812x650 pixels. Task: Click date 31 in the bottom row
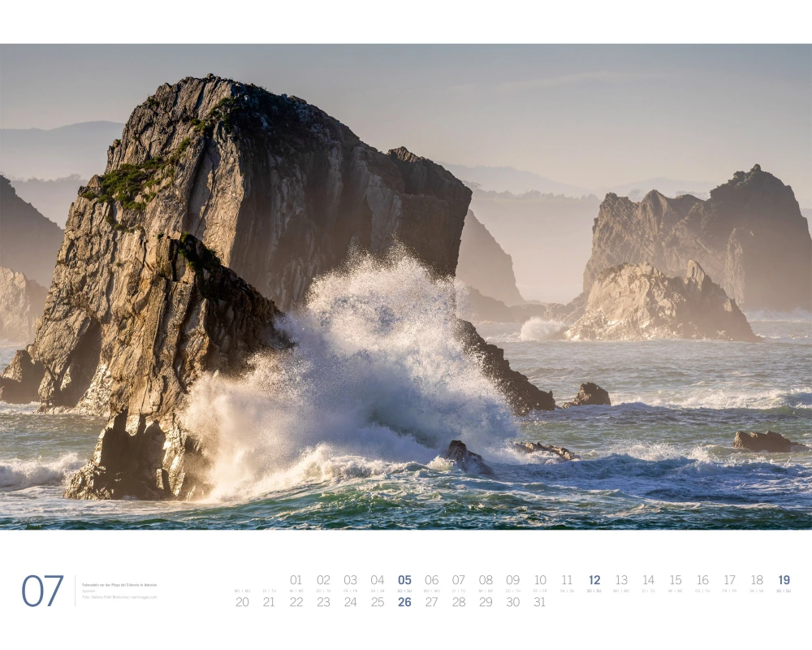[x=540, y=602]
